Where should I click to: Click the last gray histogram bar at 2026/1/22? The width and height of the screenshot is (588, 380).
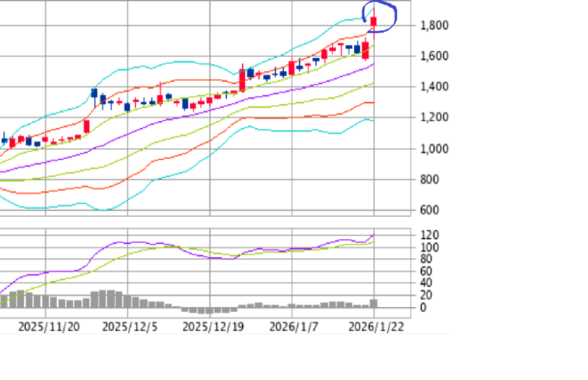coord(374,303)
